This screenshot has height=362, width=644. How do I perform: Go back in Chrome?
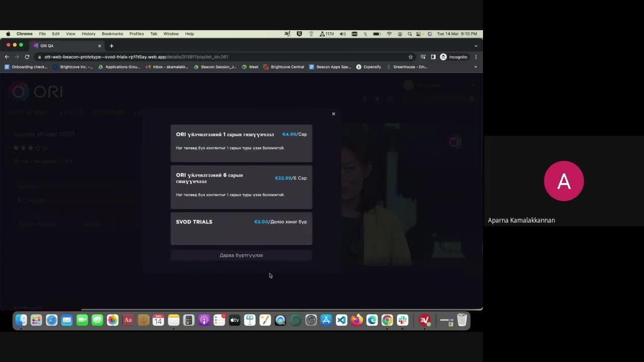point(7,57)
